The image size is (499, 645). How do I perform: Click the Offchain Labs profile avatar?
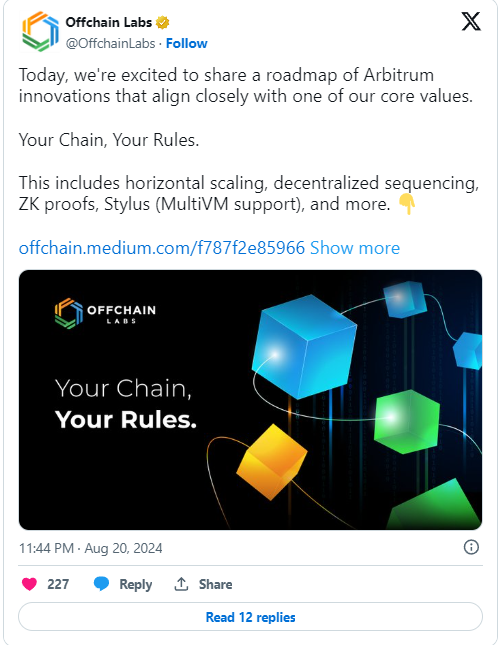coord(40,32)
